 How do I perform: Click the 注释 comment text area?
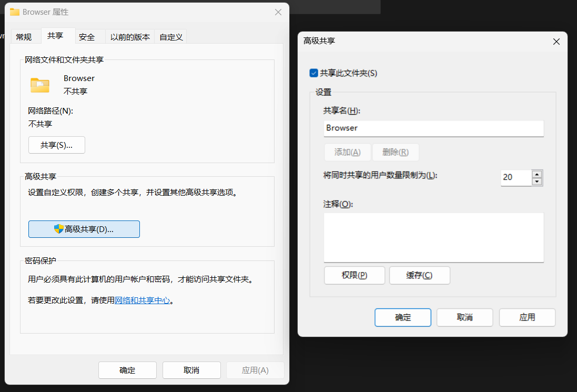[433, 237]
